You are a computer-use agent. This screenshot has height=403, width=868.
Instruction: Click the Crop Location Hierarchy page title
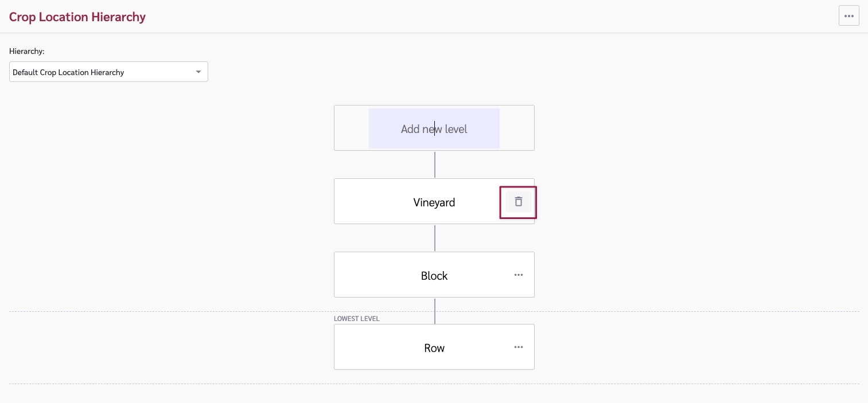77,17
